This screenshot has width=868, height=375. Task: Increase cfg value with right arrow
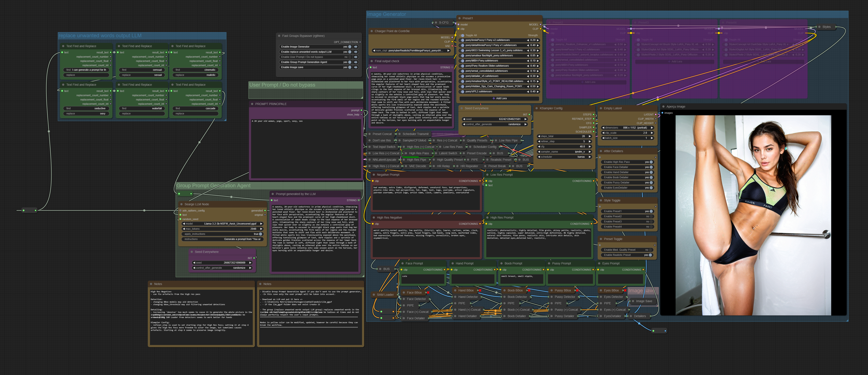pyautogui.click(x=590, y=147)
